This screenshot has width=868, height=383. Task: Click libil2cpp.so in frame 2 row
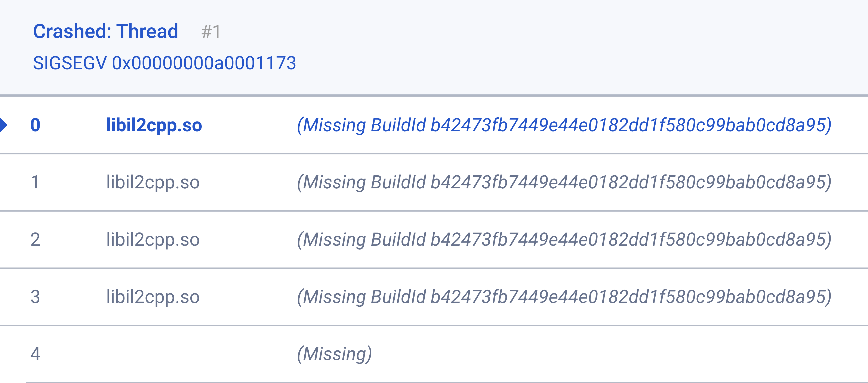pos(153,240)
